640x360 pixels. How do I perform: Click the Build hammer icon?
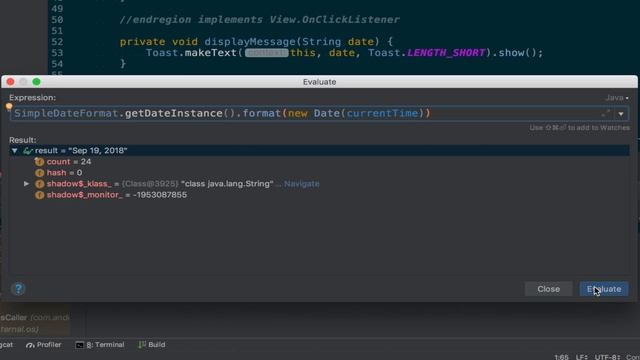[142, 345]
